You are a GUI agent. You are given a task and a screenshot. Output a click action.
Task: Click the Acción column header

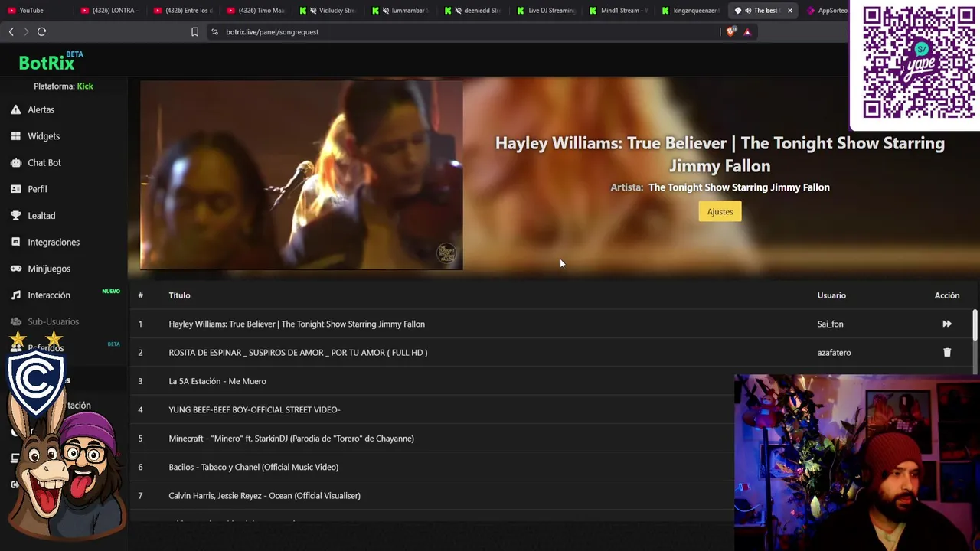tap(946, 295)
